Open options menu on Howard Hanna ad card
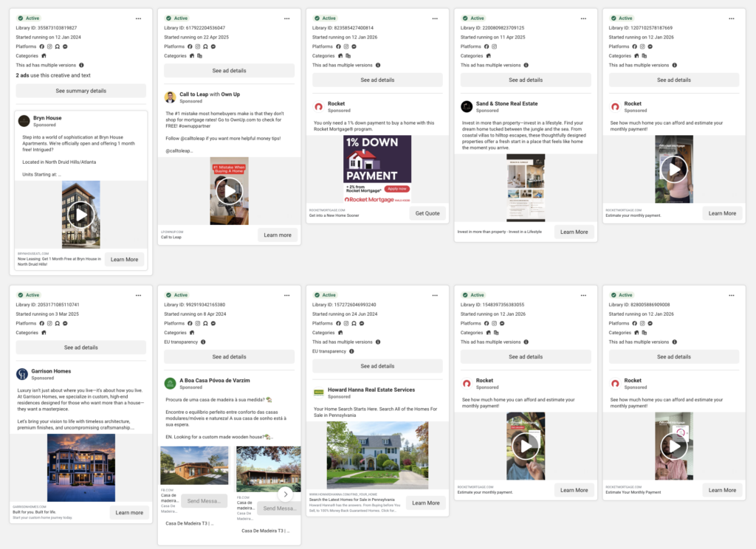 coord(436,294)
